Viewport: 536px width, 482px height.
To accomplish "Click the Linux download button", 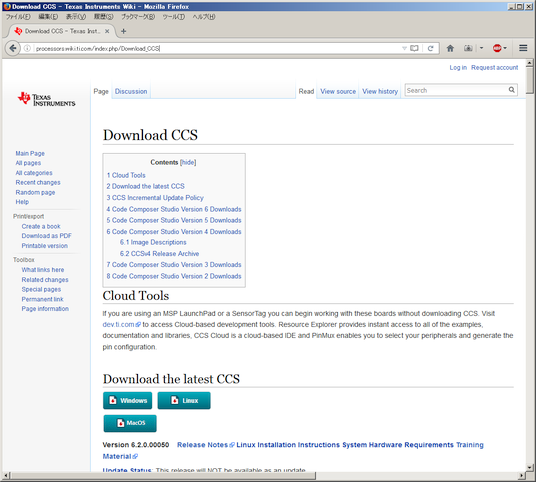I will coord(184,400).
